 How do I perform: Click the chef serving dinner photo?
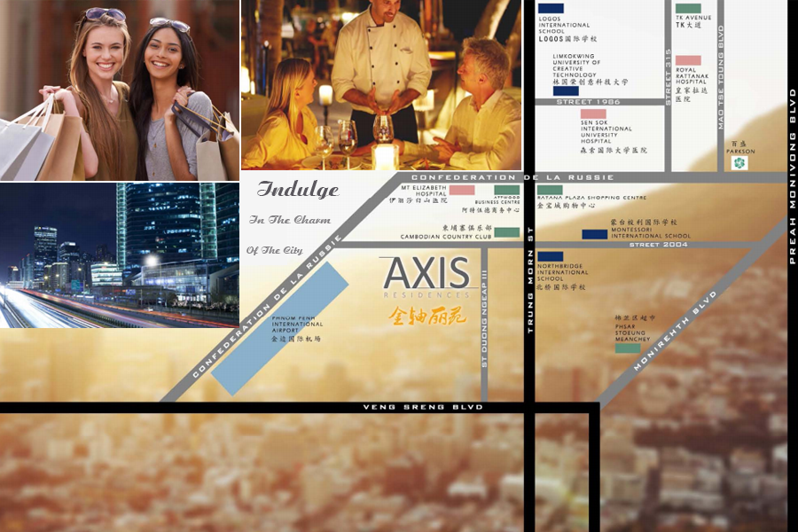point(381,84)
